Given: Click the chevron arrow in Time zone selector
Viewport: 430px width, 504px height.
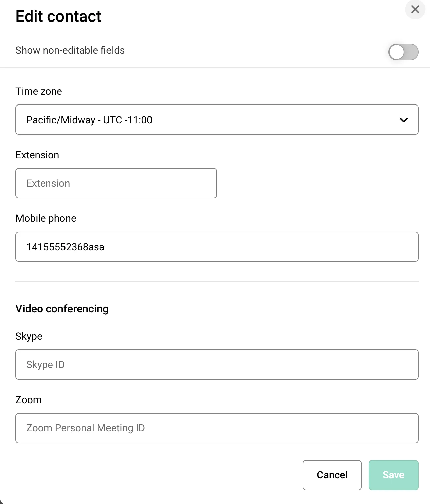Looking at the screenshot, I should (x=404, y=120).
